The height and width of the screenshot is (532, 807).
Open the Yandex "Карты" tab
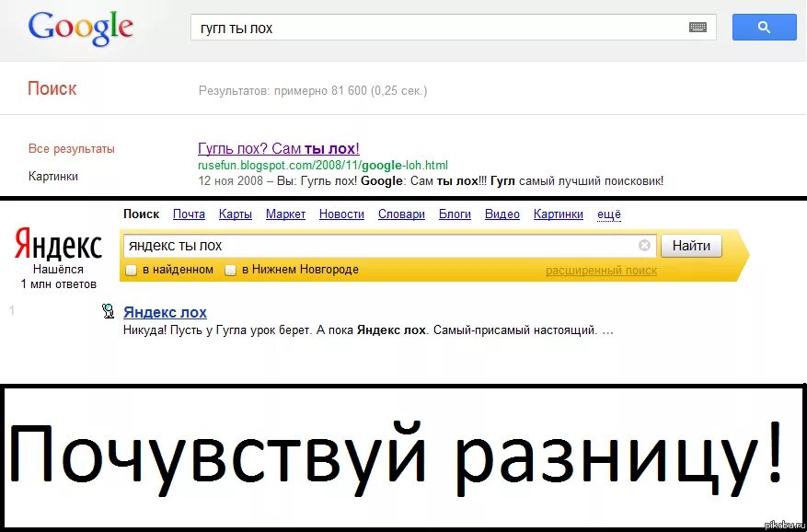point(236,214)
